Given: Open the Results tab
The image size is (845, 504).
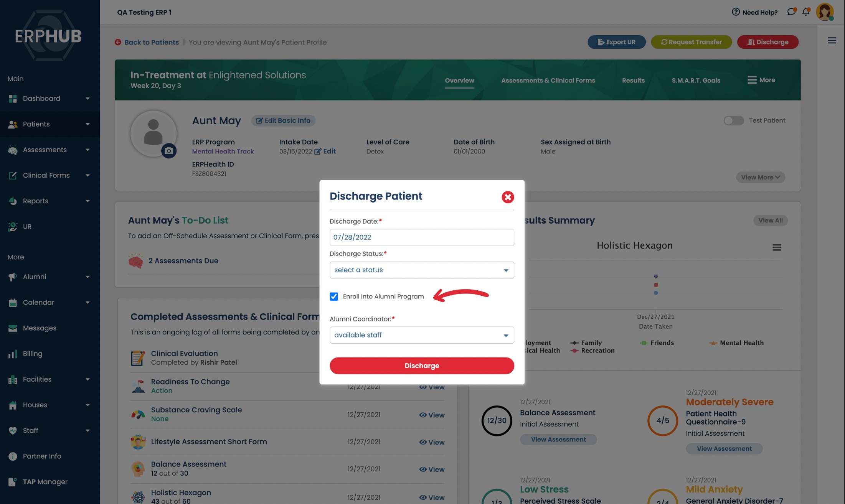Looking at the screenshot, I should coord(633,81).
